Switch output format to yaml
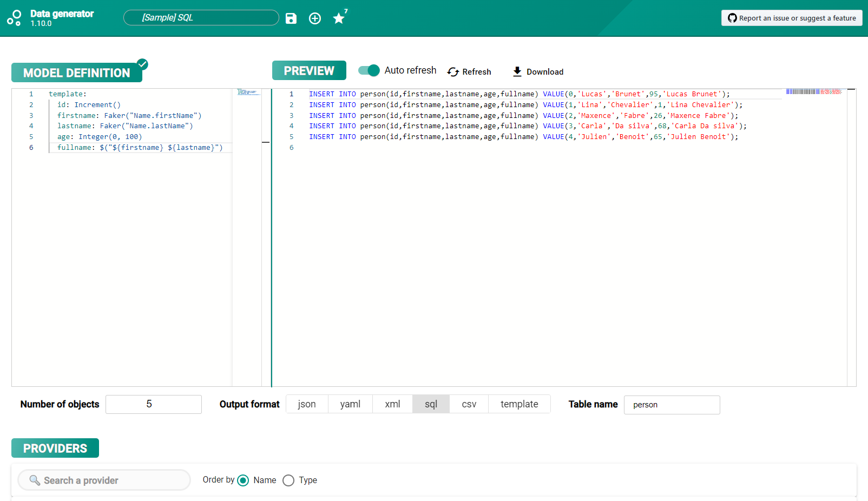 350,404
